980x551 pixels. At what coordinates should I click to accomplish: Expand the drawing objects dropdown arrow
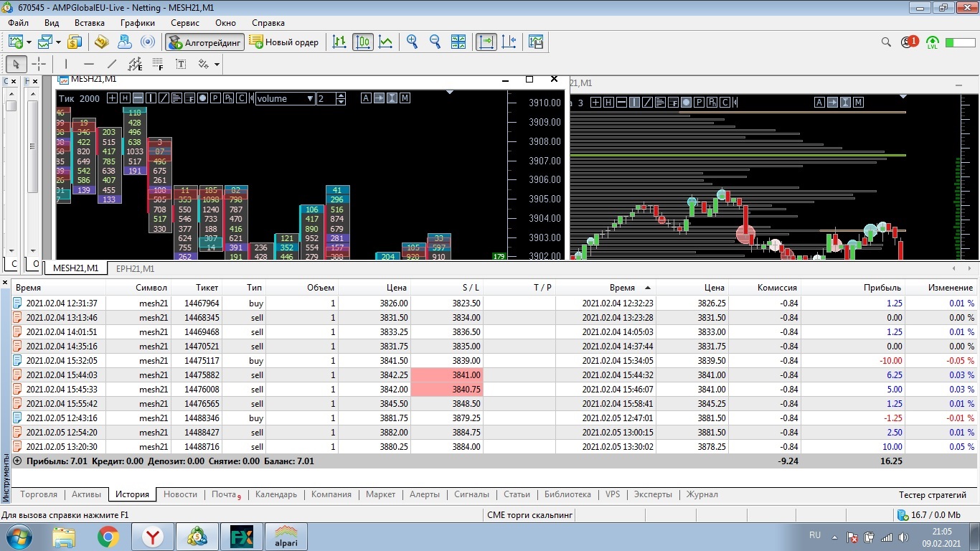(216, 65)
